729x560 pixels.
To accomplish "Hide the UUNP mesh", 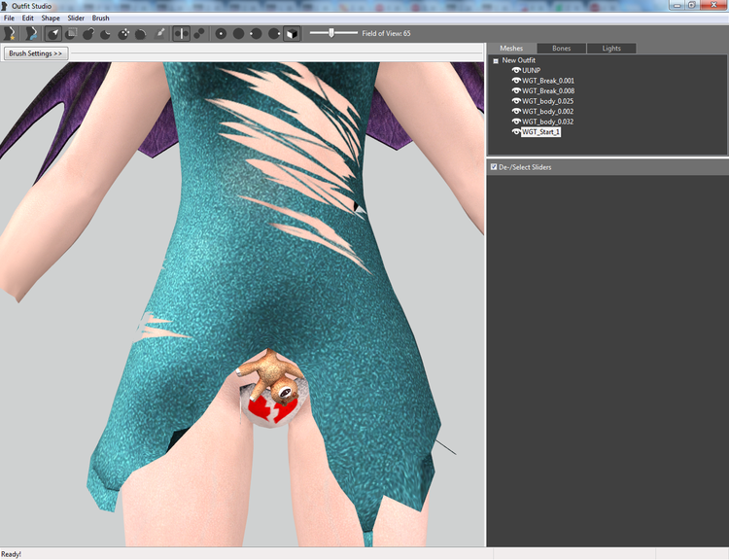I will pyautogui.click(x=516, y=70).
